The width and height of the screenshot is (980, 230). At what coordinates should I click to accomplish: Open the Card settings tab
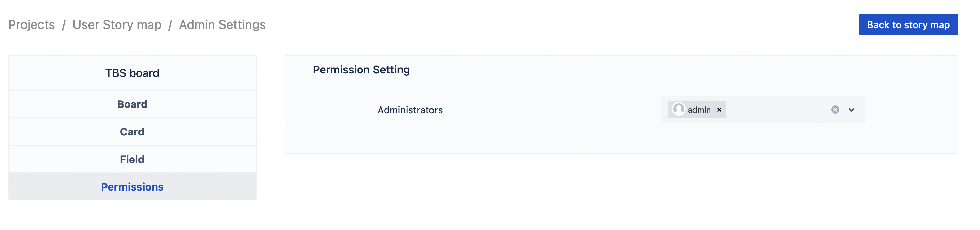pyautogui.click(x=132, y=132)
